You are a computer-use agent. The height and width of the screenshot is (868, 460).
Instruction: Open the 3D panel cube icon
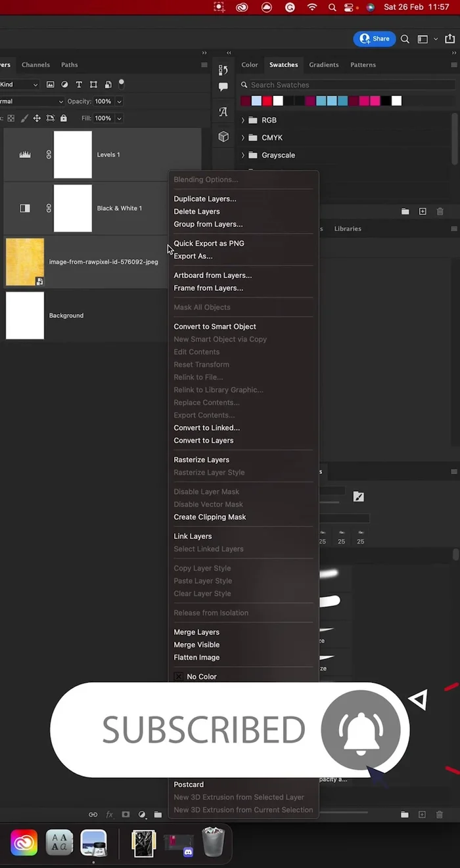(223, 137)
